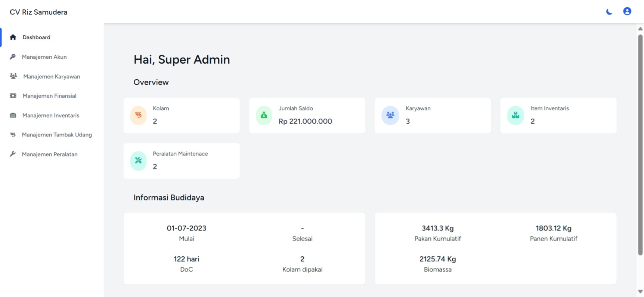This screenshot has width=644, height=297.
Task: Click the tools icon on the Peralatan Maintenace card
Action: coord(138,160)
